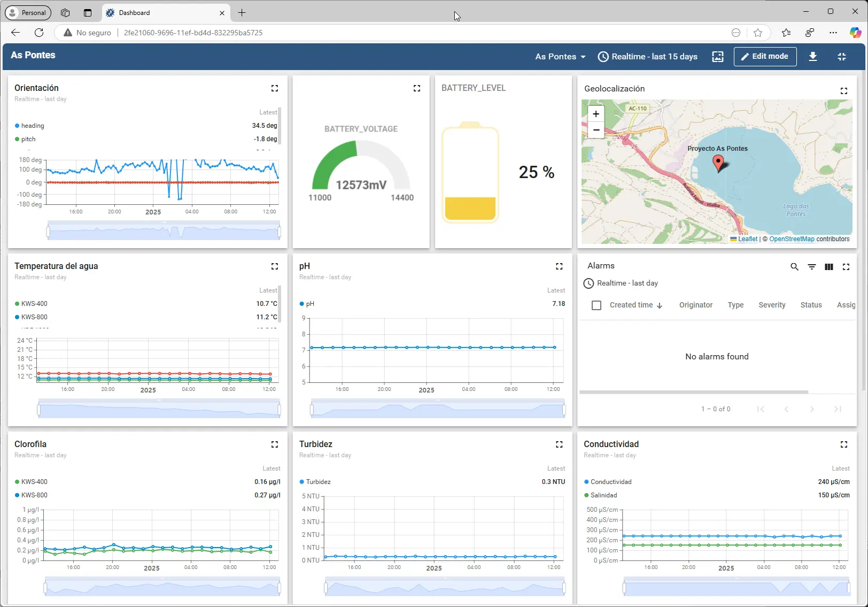Exit fullscreen with the collapse icon
Viewport: 868px width, 607px height.
click(x=841, y=57)
